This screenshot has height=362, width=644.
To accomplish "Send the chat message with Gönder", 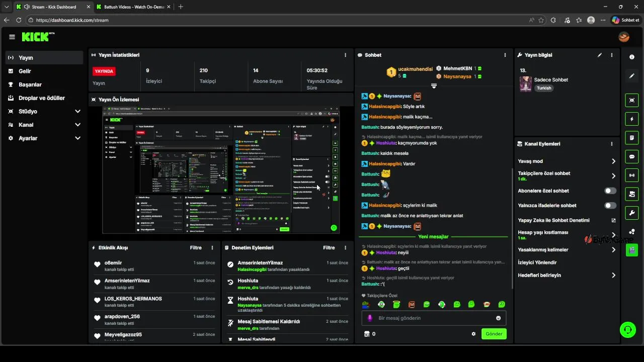I will pos(494,334).
